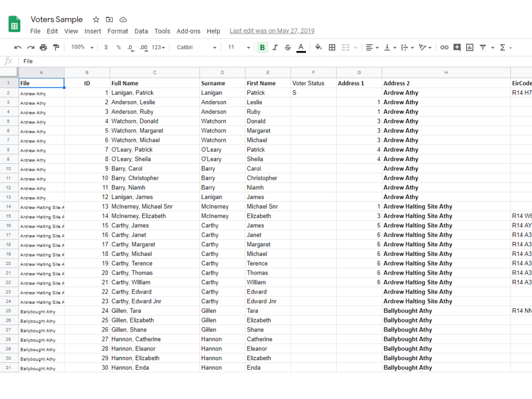Open the fill color picker
The width and height of the screenshot is (532, 399).
318,47
